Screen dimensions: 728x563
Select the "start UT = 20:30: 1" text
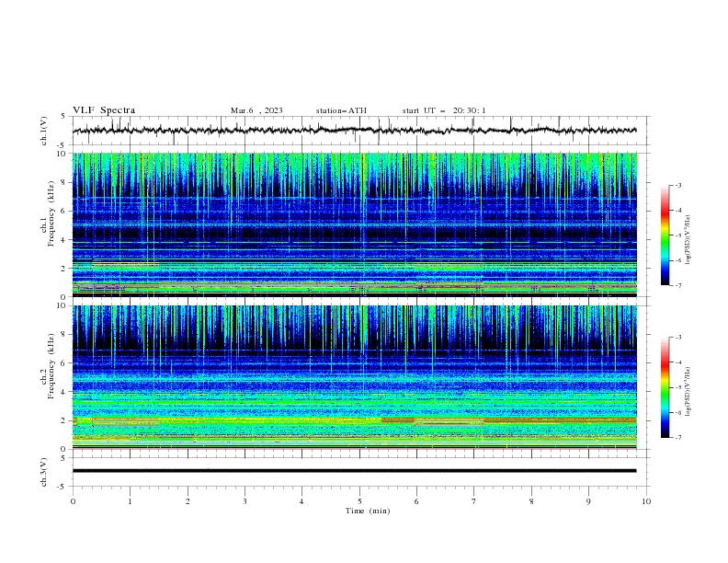(x=444, y=110)
